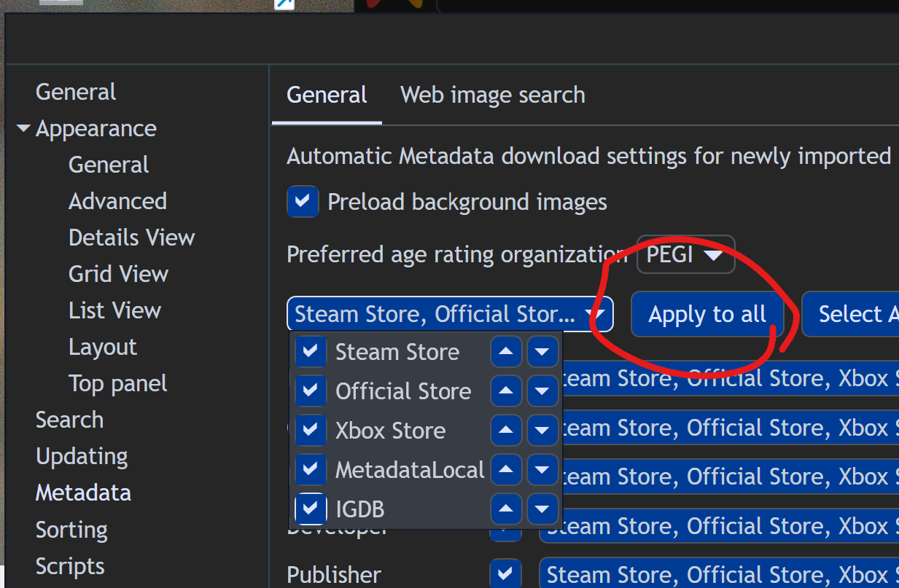Image resolution: width=899 pixels, height=588 pixels.
Task: Click the Preferred age rating organization label
Action: 456,254
